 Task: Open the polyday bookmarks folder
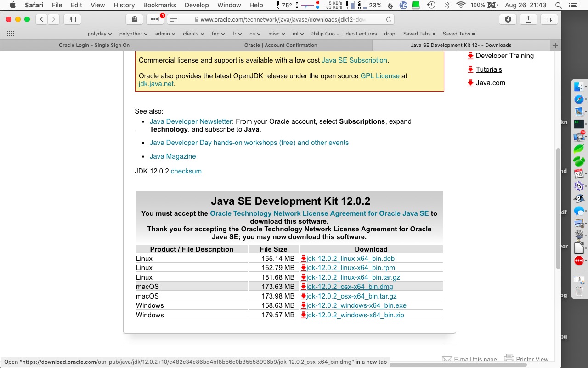(100, 34)
